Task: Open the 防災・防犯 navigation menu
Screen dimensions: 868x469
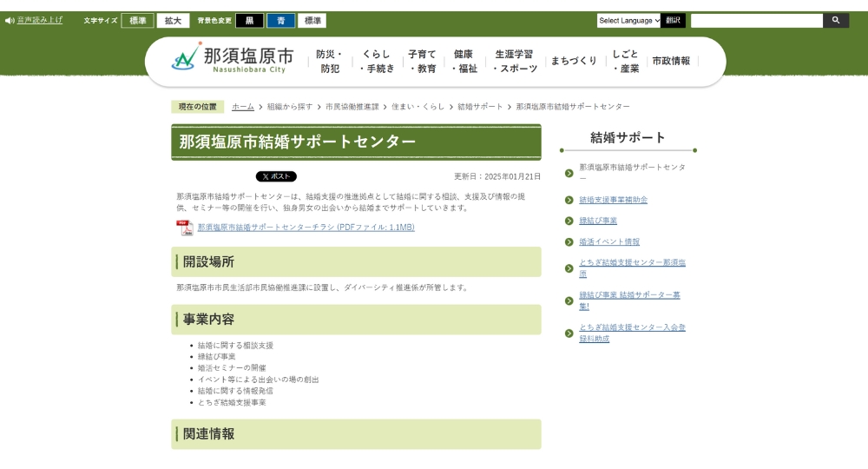Action: pos(330,61)
